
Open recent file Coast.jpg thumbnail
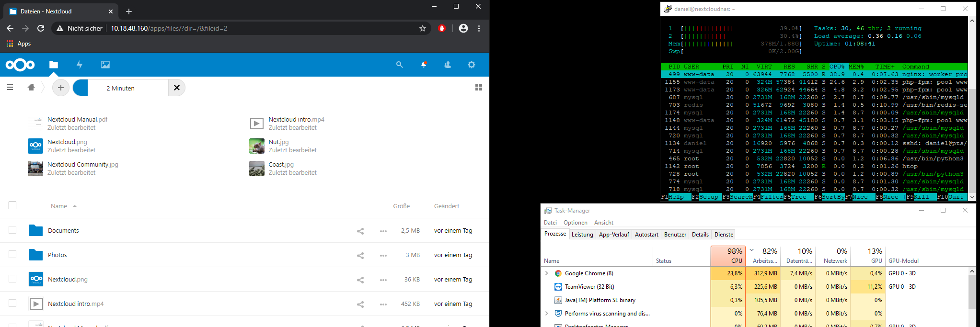click(x=257, y=169)
